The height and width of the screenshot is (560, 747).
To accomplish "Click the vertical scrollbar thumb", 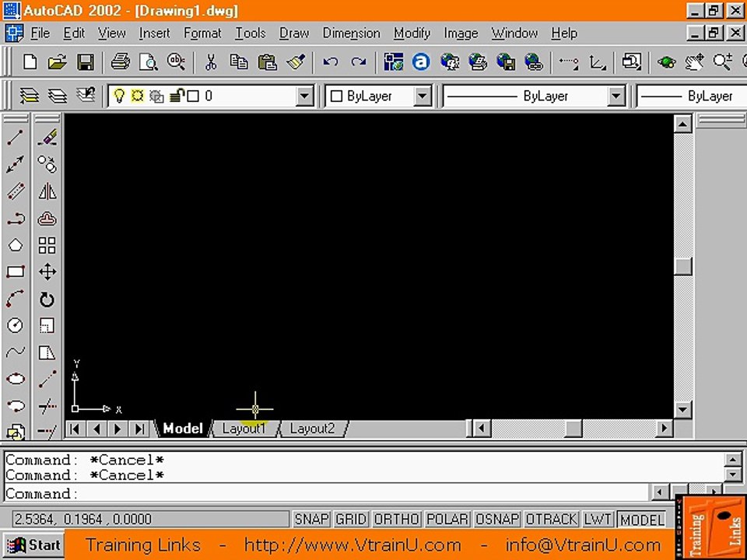I will coord(682,267).
